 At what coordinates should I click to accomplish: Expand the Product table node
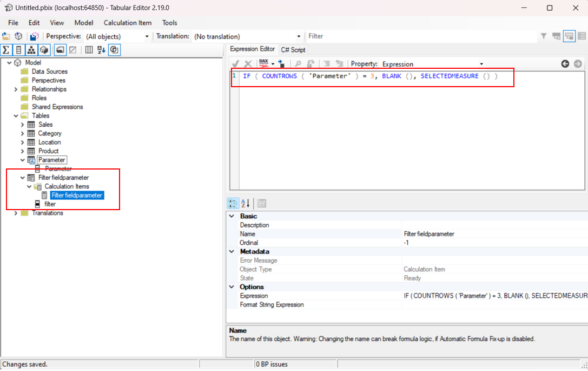click(22, 151)
